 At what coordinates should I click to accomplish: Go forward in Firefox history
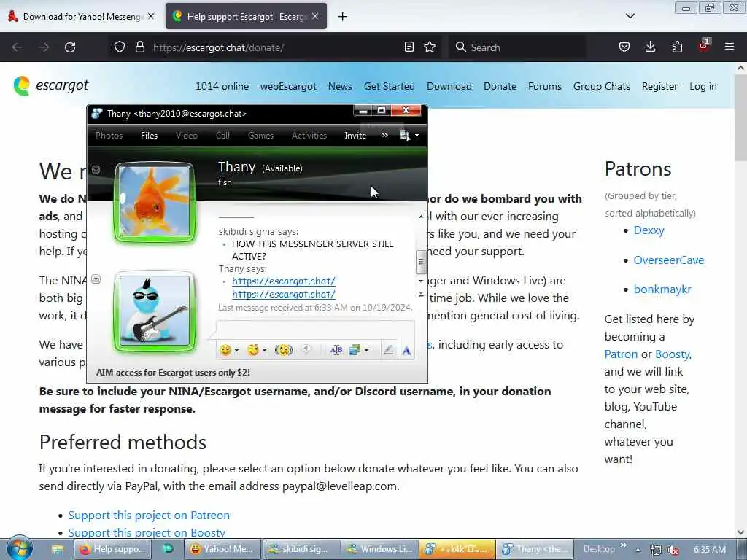tap(44, 47)
